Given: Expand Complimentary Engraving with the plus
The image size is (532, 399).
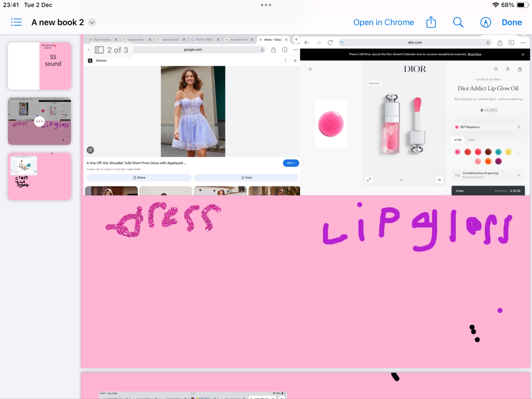Looking at the screenshot, I should (x=518, y=175).
